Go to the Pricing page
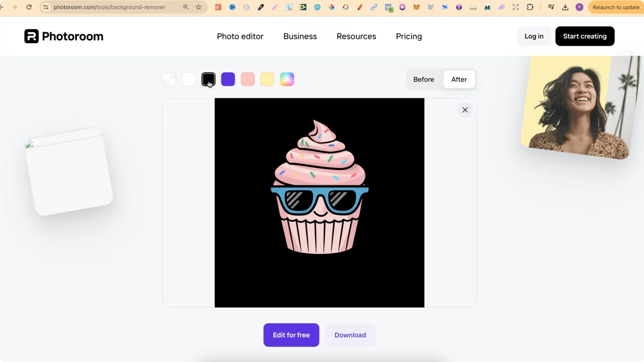The image size is (644, 362). (409, 36)
